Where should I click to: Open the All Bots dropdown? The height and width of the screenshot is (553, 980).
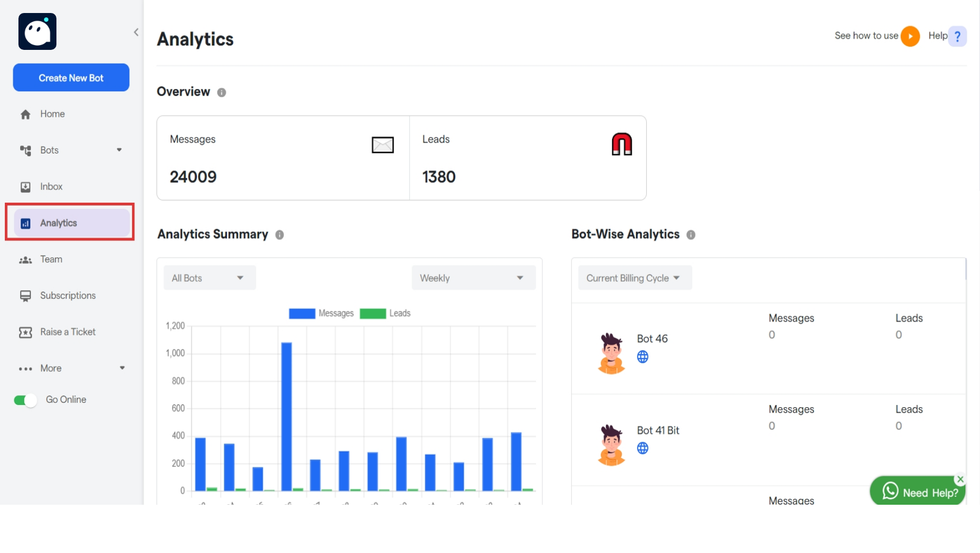209,277
